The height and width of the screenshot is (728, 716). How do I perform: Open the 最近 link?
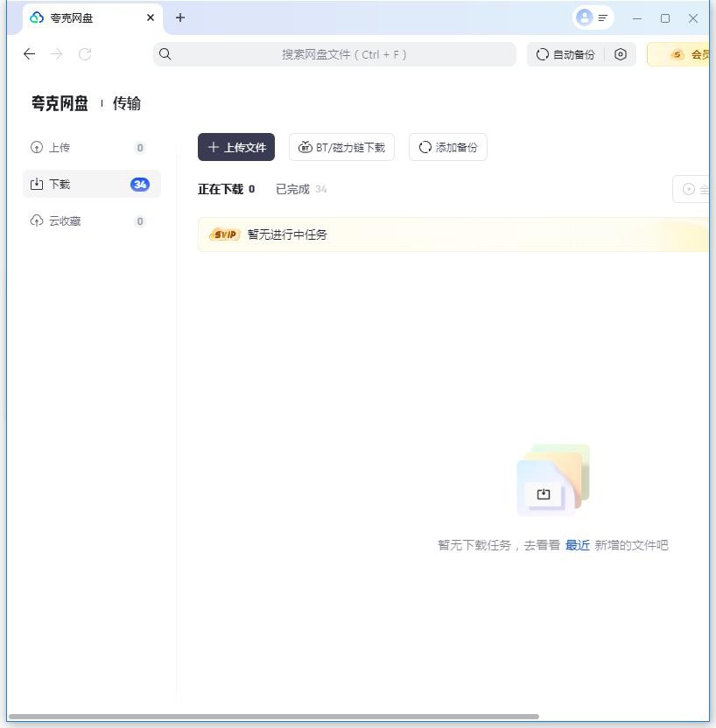(577, 545)
